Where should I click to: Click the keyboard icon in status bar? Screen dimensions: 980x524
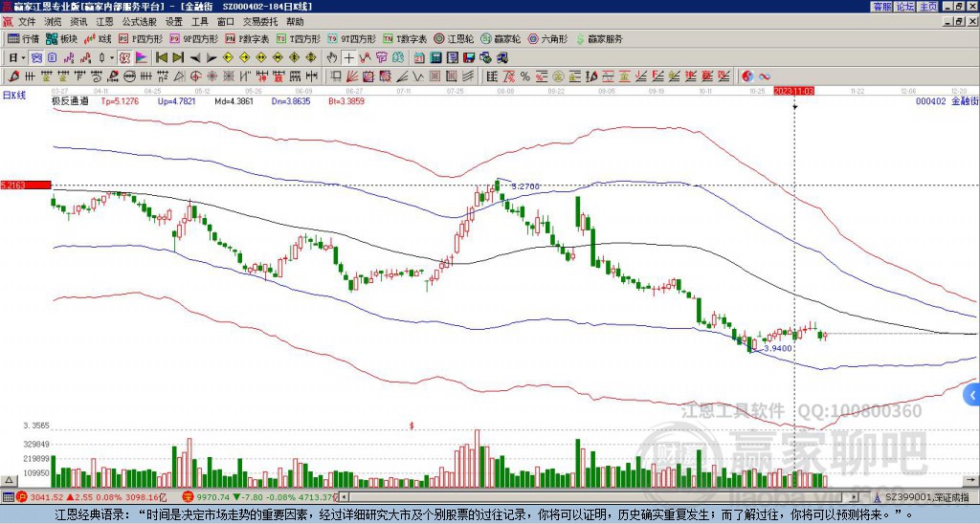pos(8,497)
